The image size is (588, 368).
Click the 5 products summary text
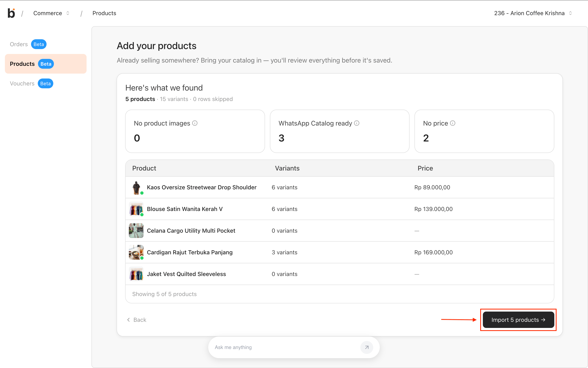pos(140,99)
